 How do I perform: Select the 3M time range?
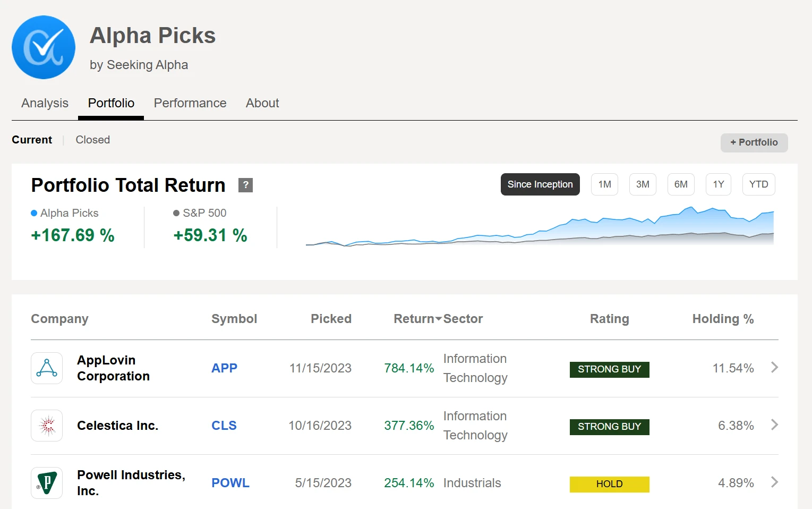click(643, 184)
